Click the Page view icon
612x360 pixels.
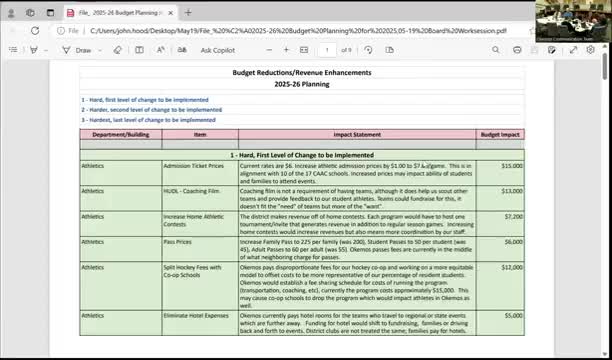coord(389,50)
